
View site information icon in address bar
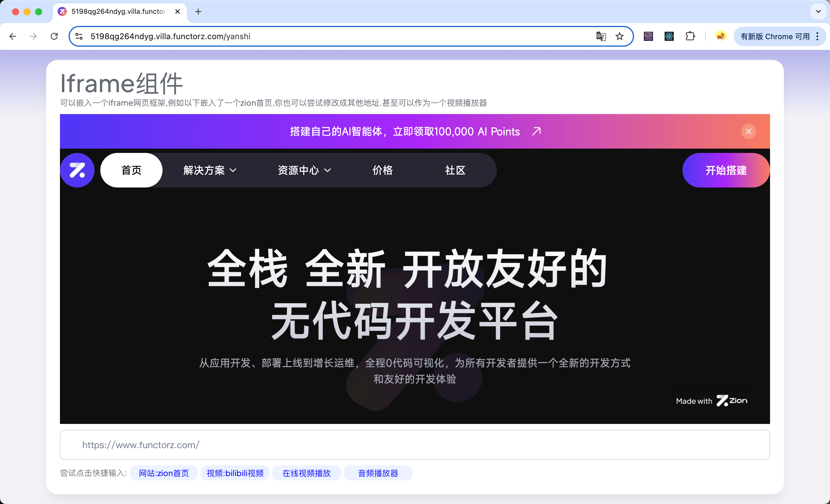tap(79, 36)
